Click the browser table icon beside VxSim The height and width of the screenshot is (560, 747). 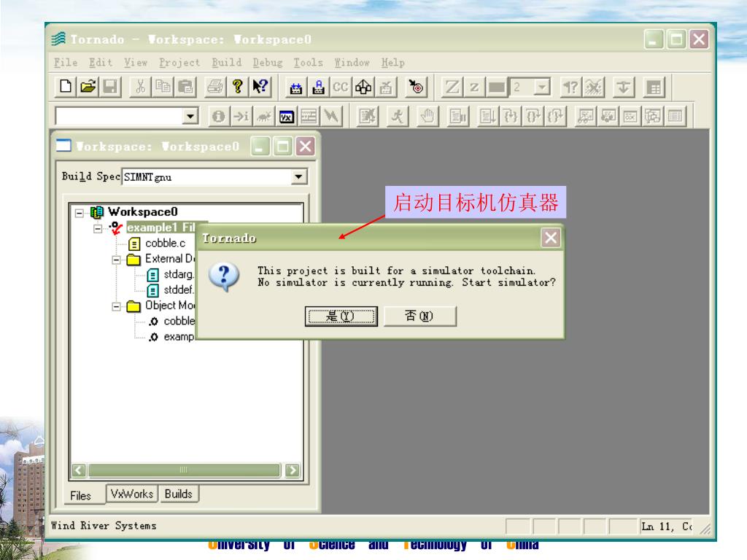point(309,116)
